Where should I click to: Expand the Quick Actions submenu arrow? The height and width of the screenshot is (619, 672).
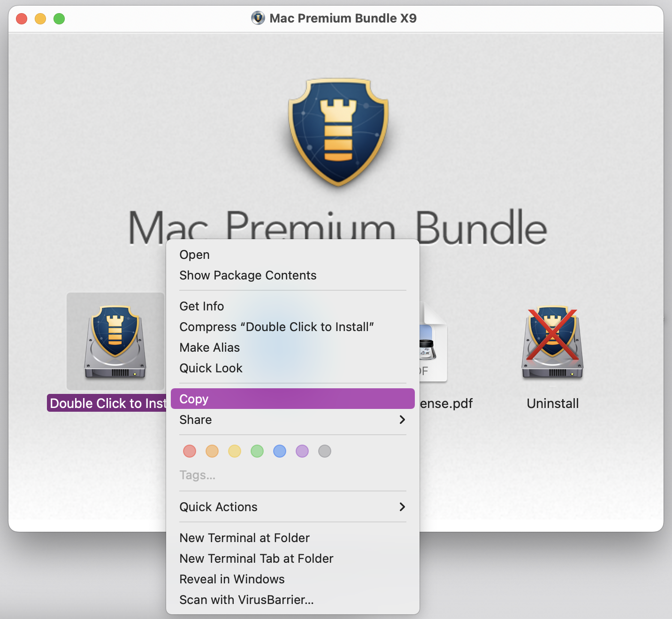coord(402,507)
